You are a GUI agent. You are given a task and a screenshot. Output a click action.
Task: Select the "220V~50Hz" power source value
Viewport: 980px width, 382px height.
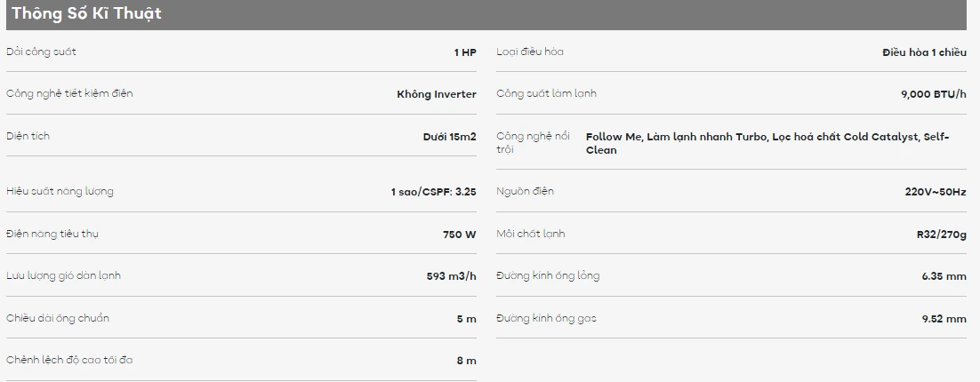[x=935, y=192]
